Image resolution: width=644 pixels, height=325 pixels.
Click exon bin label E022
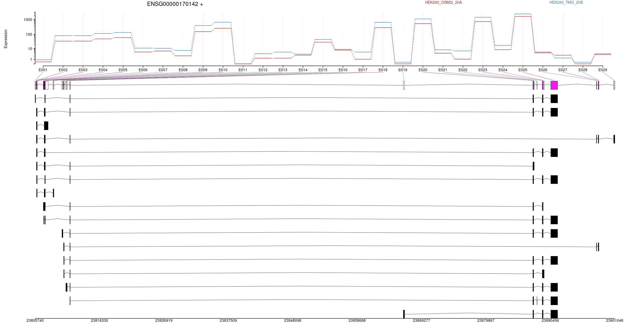point(463,70)
